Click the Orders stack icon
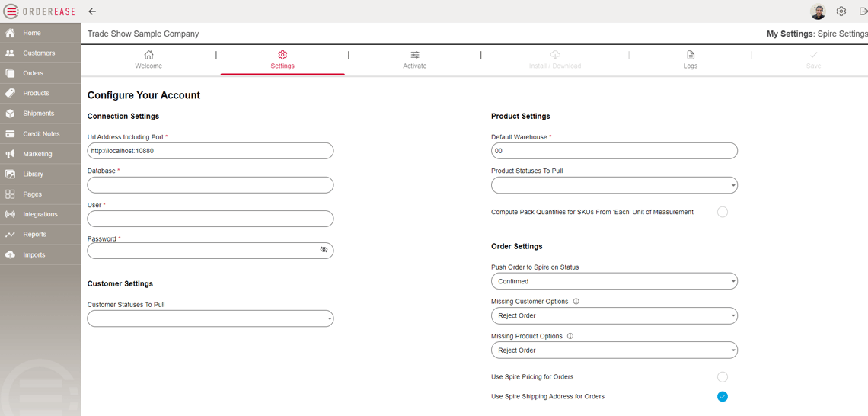Screen dimensions: 868x416 pyautogui.click(x=10, y=73)
